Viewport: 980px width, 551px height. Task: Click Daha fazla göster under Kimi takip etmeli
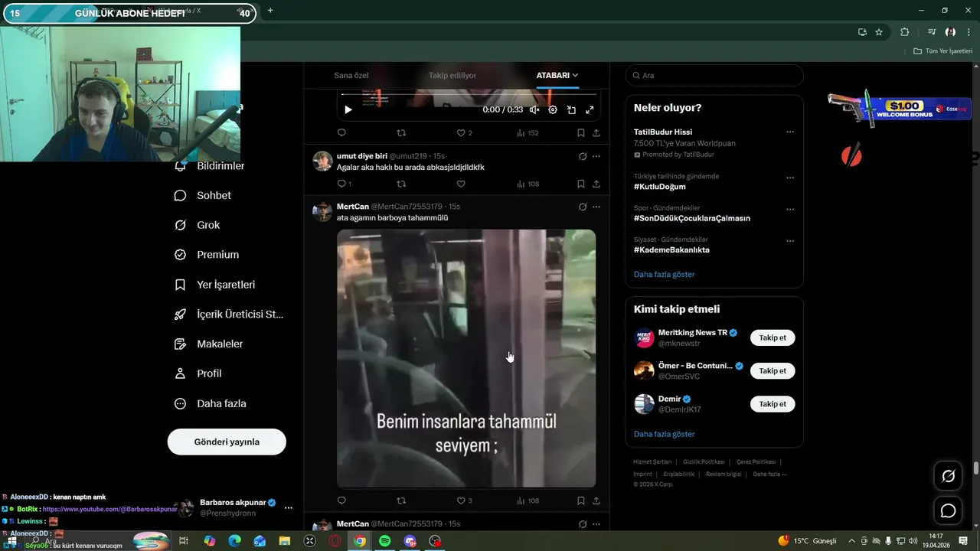(x=665, y=434)
